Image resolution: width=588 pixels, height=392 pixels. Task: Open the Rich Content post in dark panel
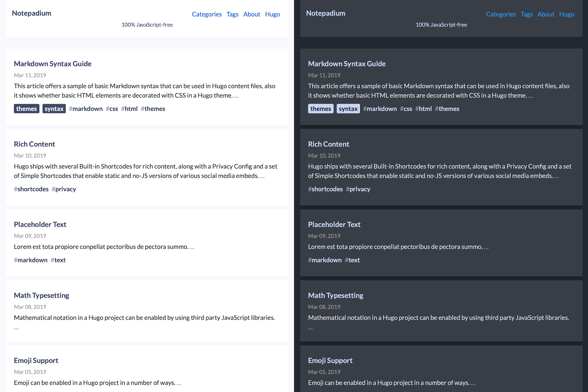tap(328, 144)
